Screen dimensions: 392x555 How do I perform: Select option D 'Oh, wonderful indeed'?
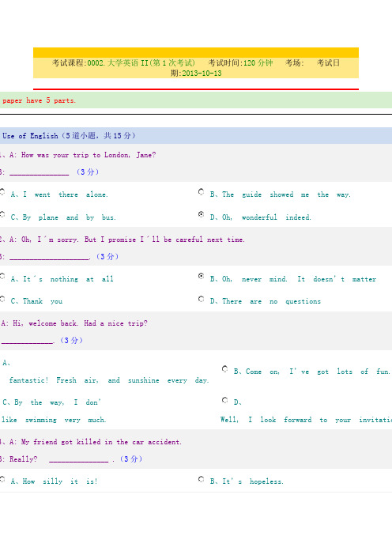(x=201, y=214)
